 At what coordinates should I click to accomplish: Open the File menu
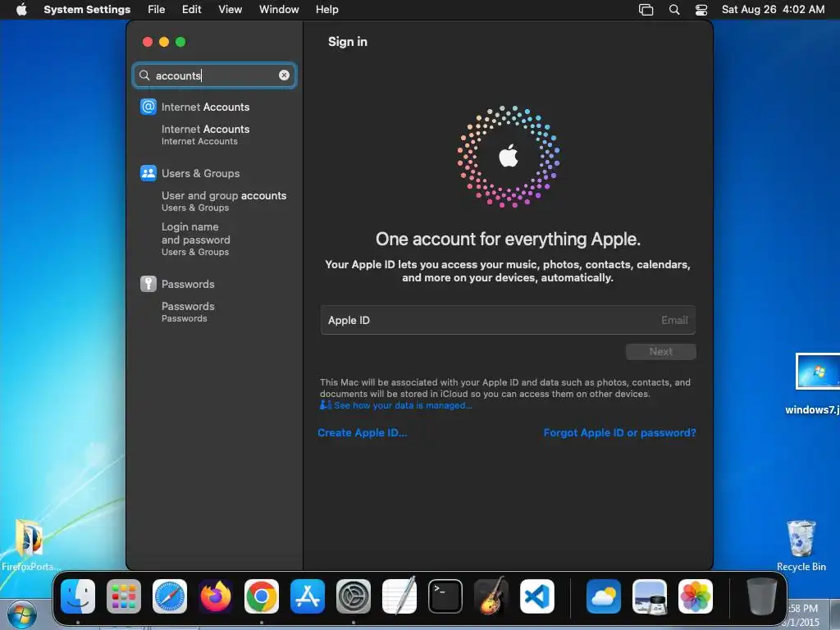click(157, 9)
